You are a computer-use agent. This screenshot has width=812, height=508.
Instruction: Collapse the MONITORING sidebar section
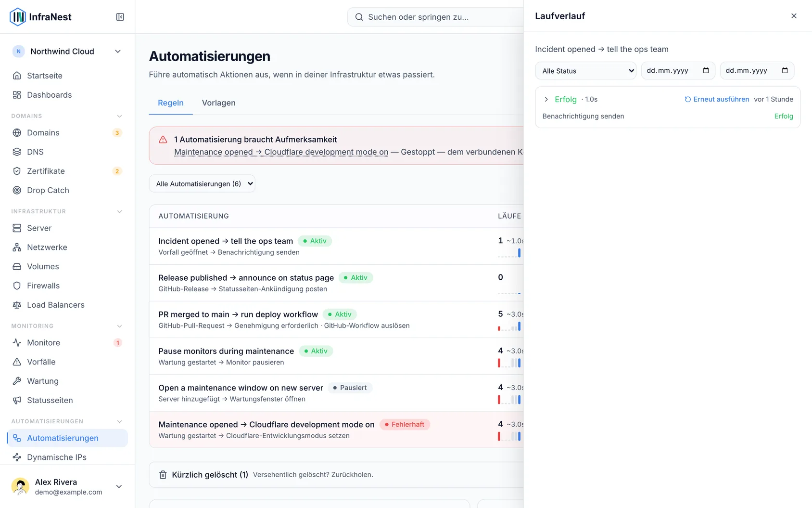click(x=120, y=326)
